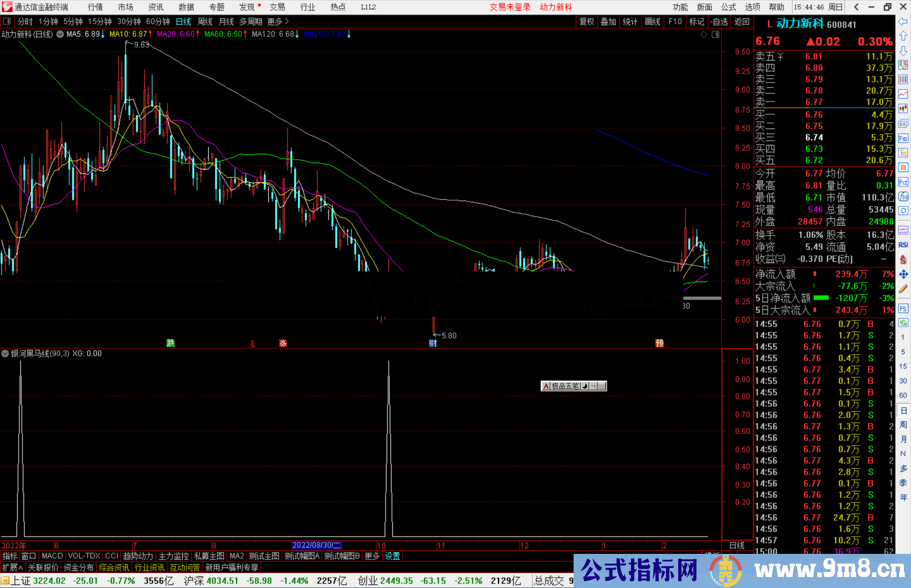This screenshot has height=588, width=911.
Task: Click the 设置 link in indicator bar
Action: 392,556
